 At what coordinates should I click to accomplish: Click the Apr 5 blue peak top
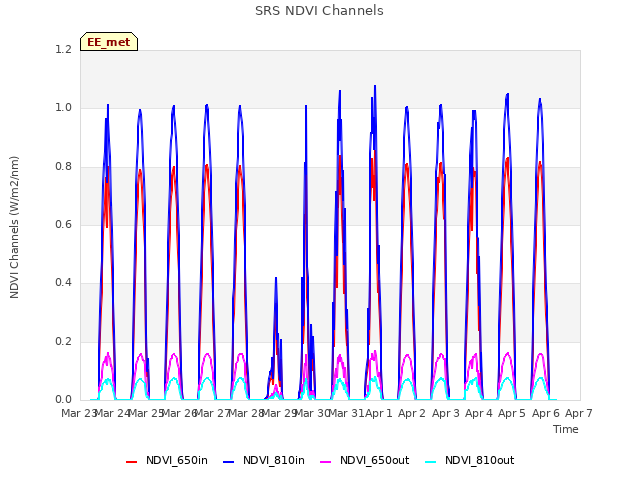tap(508, 95)
